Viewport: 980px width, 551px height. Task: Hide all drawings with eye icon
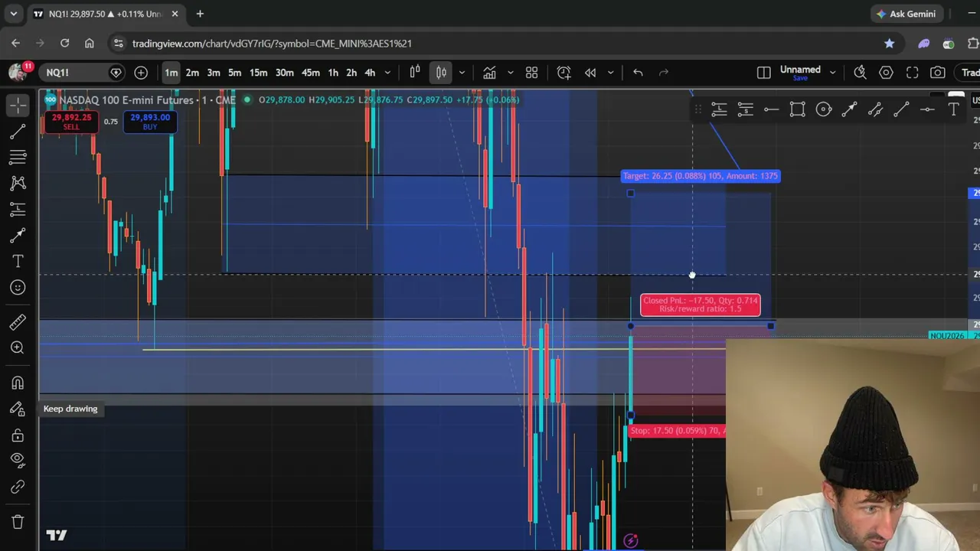pyautogui.click(x=18, y=461)
